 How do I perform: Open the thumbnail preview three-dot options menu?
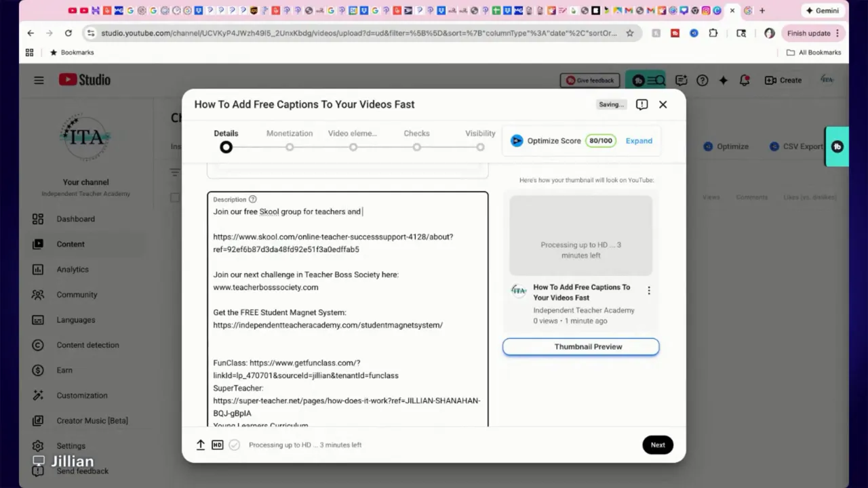pos(649,290)
